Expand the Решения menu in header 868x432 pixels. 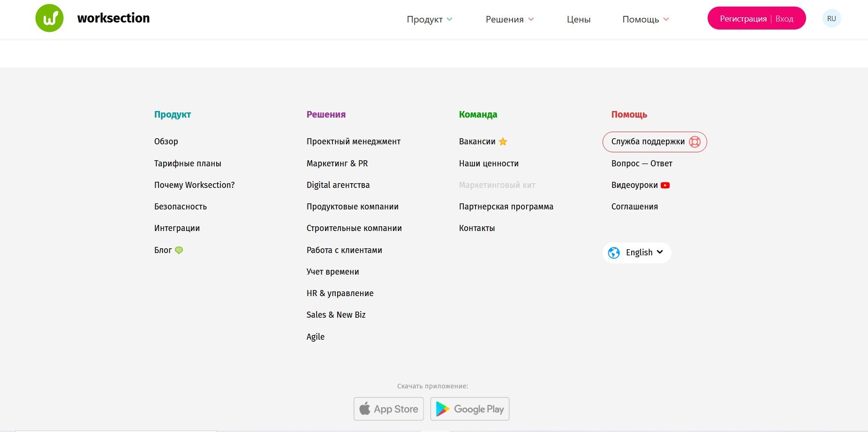coord(509,19)
